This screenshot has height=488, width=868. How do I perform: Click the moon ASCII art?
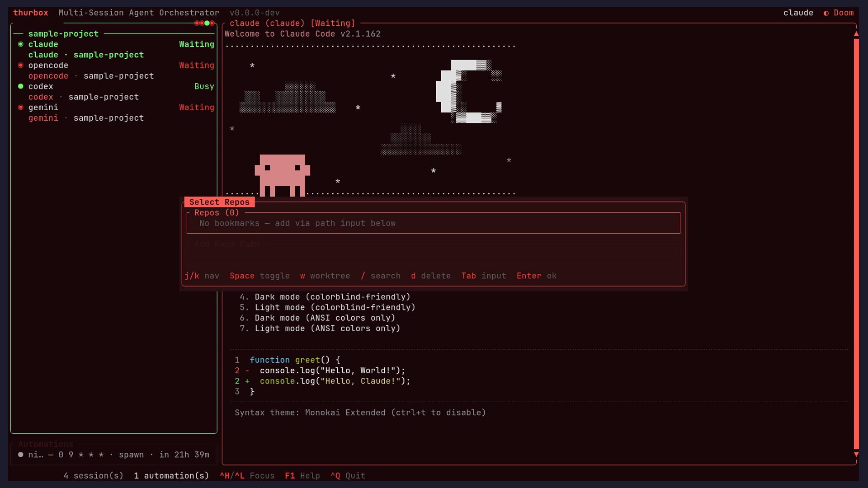(469, 92)
